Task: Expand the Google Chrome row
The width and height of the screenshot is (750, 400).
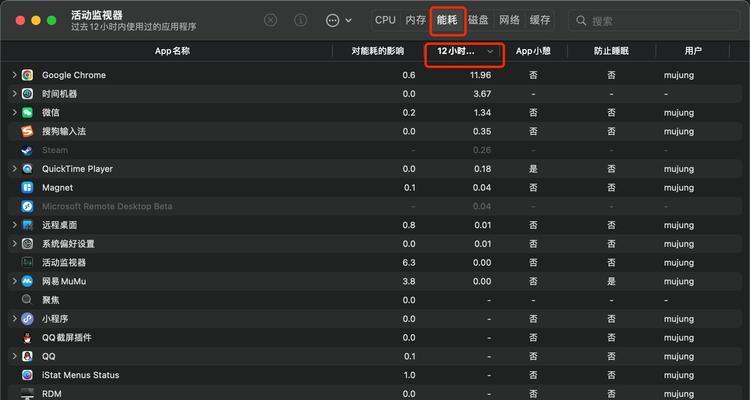Action: click(x=14, y=75)
